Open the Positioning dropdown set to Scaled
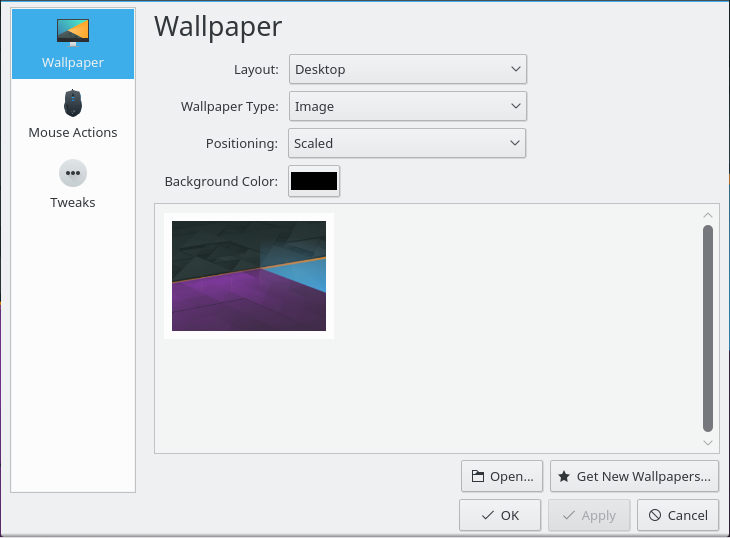The width and height of the screenshot is (730, 538). [x=407, y=143]
